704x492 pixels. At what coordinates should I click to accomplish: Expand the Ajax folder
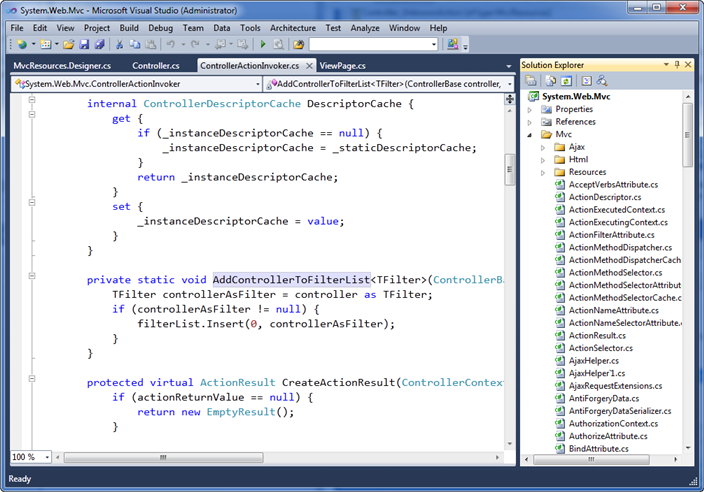[543, 147]
